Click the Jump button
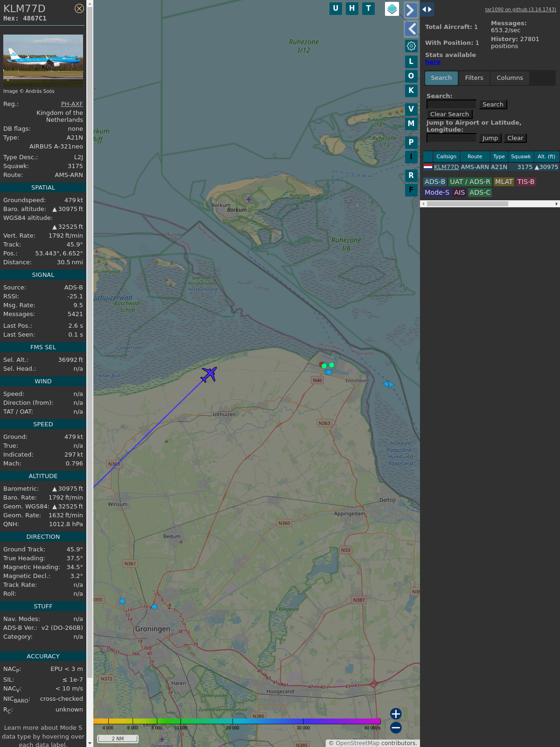 point(490,138)
